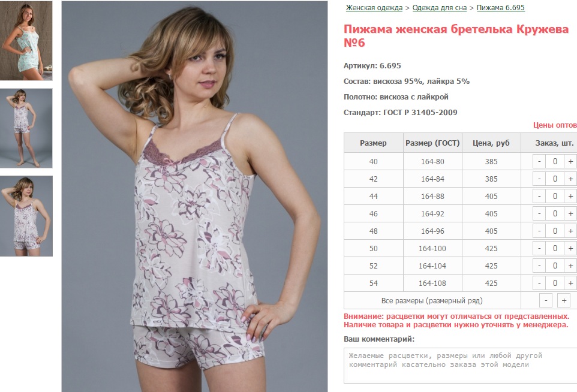The image size is (577, 392).
Task: Click the main product photo
Action: [x=194, y=197]
